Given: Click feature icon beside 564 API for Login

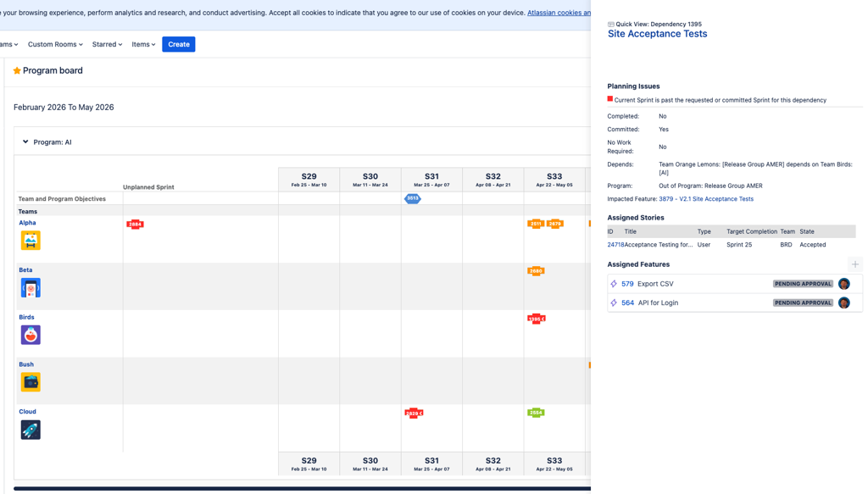Looking at the screenshot, I should [x=614, y=303].
